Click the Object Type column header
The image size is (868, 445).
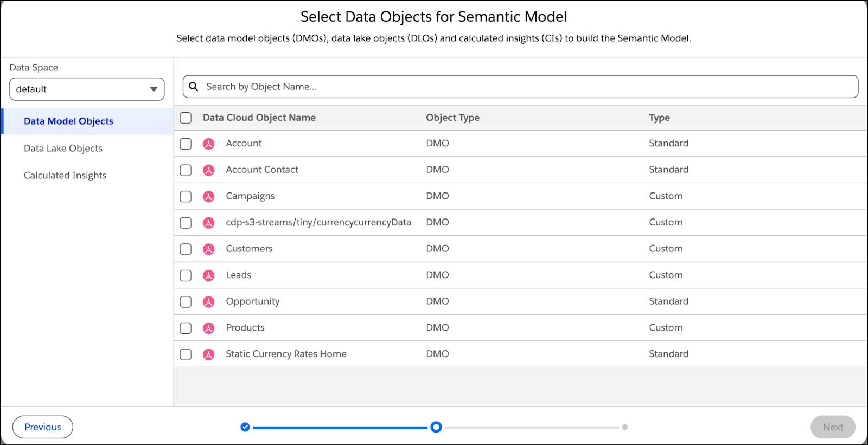tap(452, 118)
